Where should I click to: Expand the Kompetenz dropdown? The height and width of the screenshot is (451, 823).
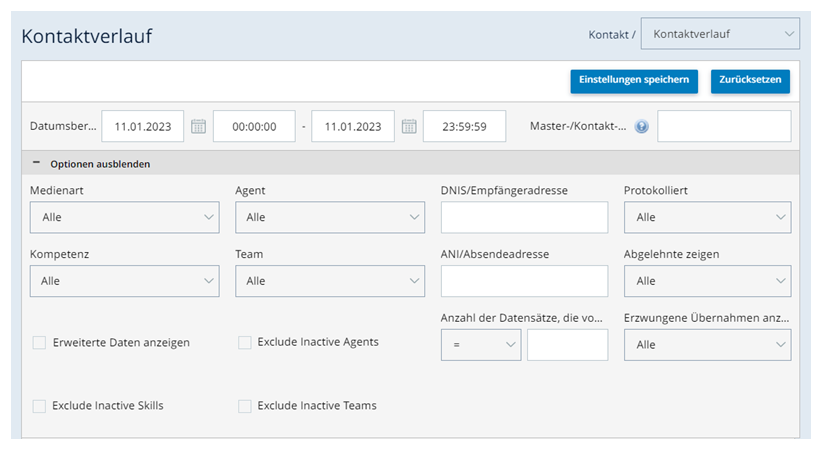[124, 281]
